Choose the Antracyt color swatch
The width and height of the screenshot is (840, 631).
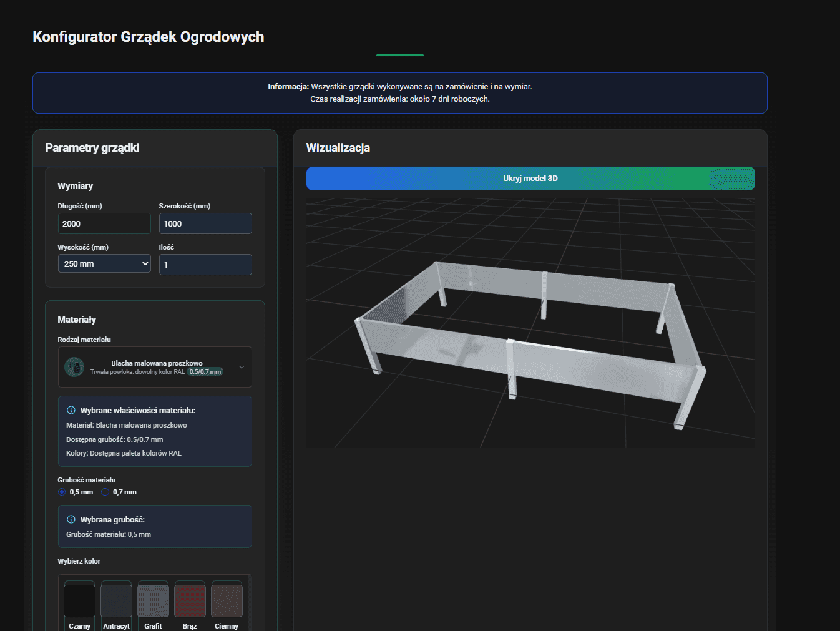tap(116, 600)
